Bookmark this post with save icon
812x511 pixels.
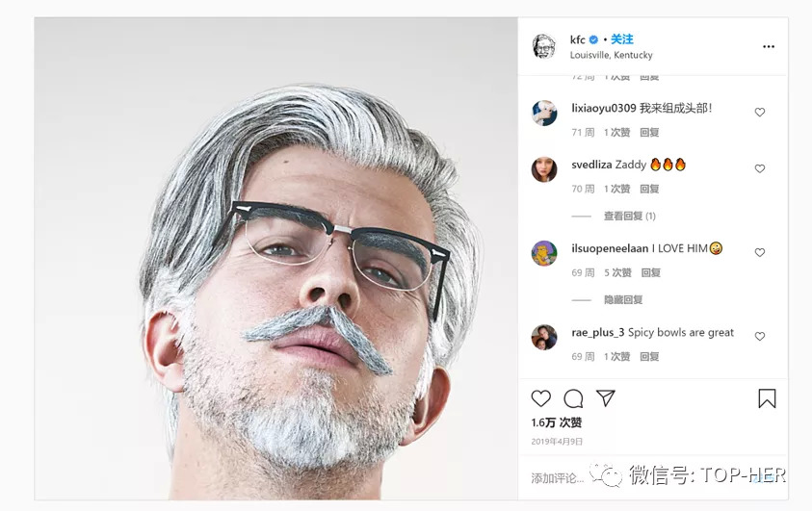[767, 398]
